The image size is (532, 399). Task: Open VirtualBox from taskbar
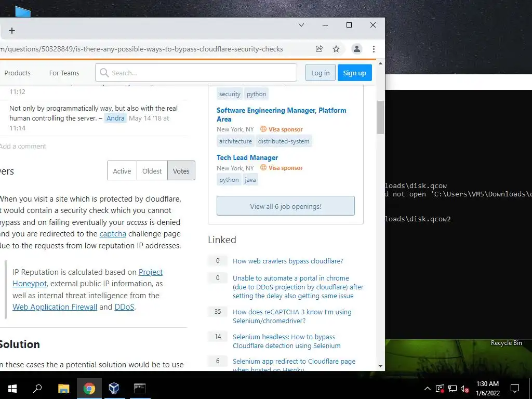[114, 389]
